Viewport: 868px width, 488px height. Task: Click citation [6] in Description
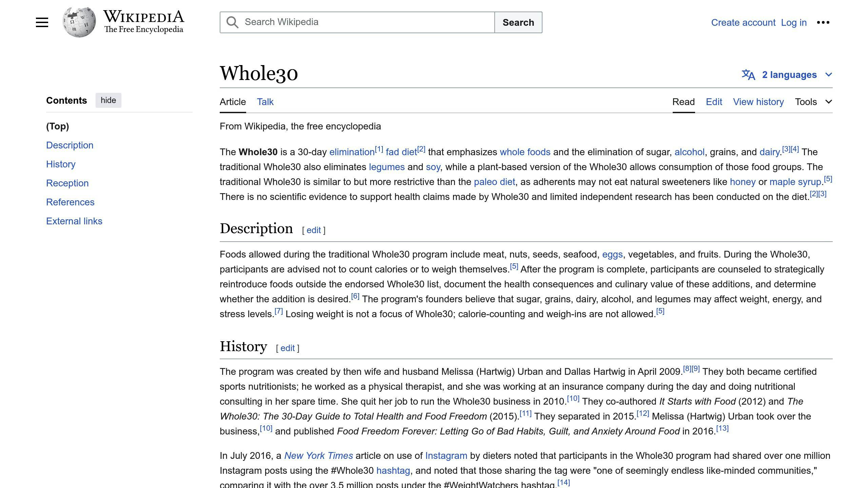355,296
